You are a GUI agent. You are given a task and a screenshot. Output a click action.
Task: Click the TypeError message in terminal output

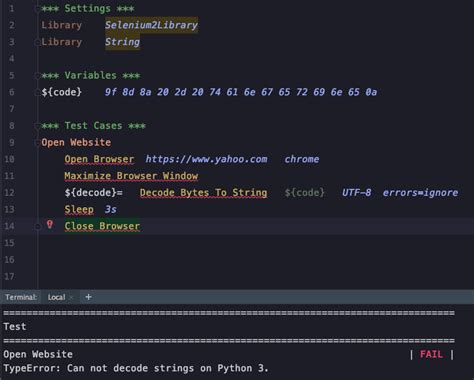[136, 368]
